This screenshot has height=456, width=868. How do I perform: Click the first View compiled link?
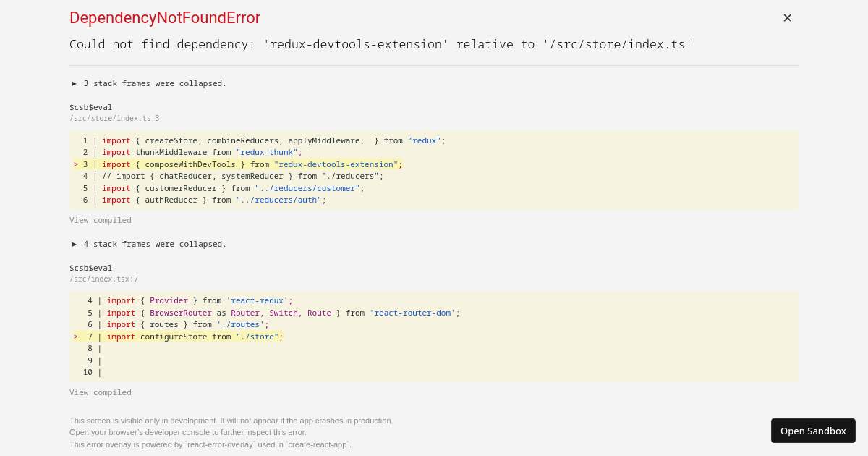point(100,220)
